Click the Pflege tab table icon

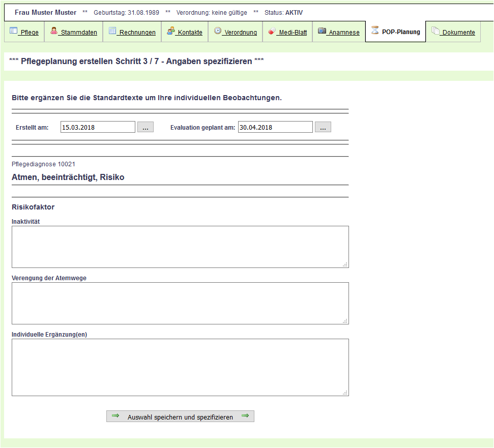click(x=14, y=31)
